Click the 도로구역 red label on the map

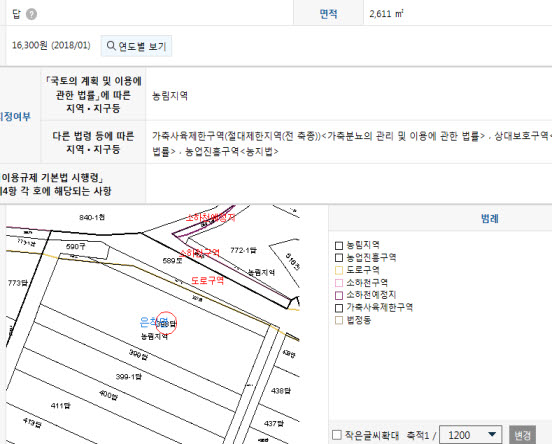[x=207, y=280]
